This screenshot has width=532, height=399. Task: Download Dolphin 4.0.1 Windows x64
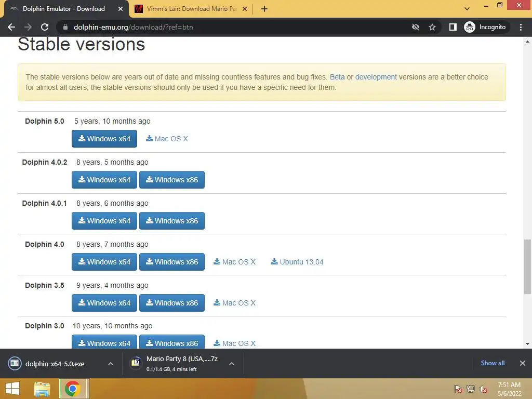tap(104, 221)
